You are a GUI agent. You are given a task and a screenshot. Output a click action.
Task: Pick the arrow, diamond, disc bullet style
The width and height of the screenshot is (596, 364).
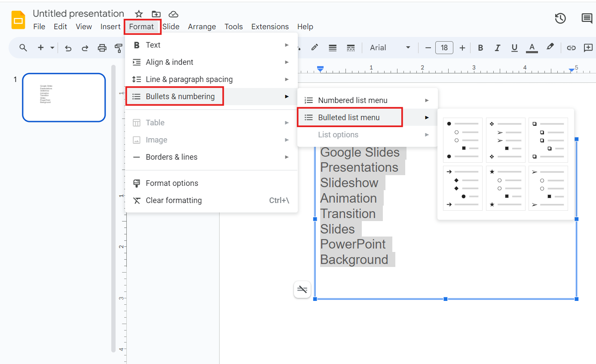(463, 188)
